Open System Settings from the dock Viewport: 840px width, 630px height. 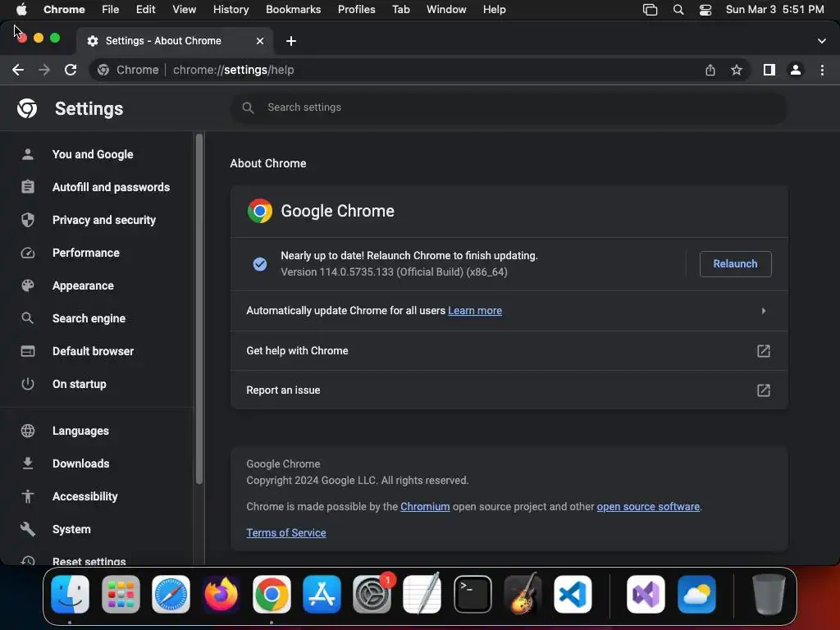[372, 594]
